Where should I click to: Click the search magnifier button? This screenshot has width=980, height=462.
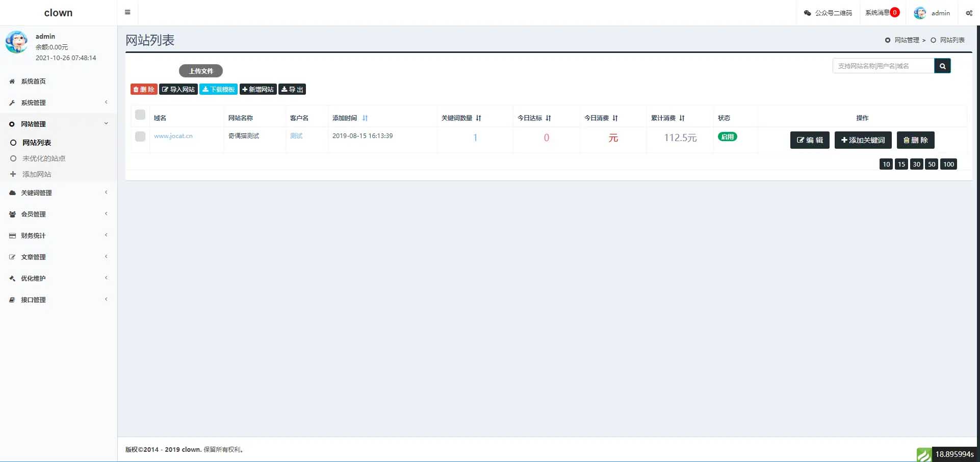(942, 66)
